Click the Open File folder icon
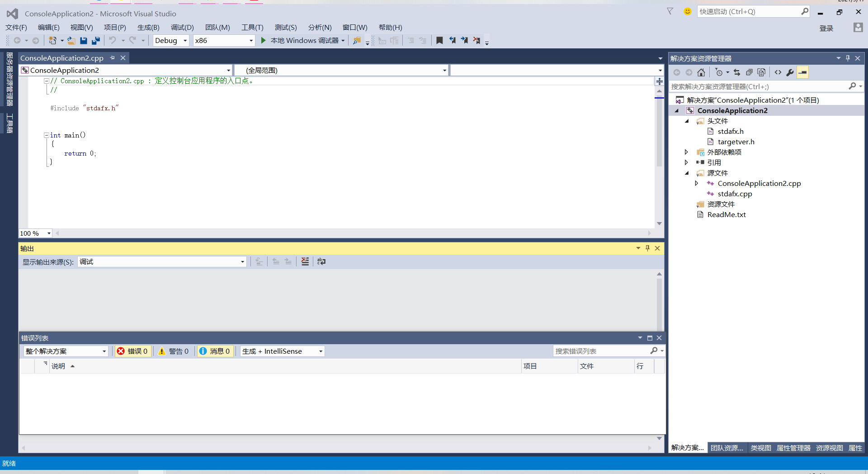This screenshot has height=474, width=868. coord(71,41)
